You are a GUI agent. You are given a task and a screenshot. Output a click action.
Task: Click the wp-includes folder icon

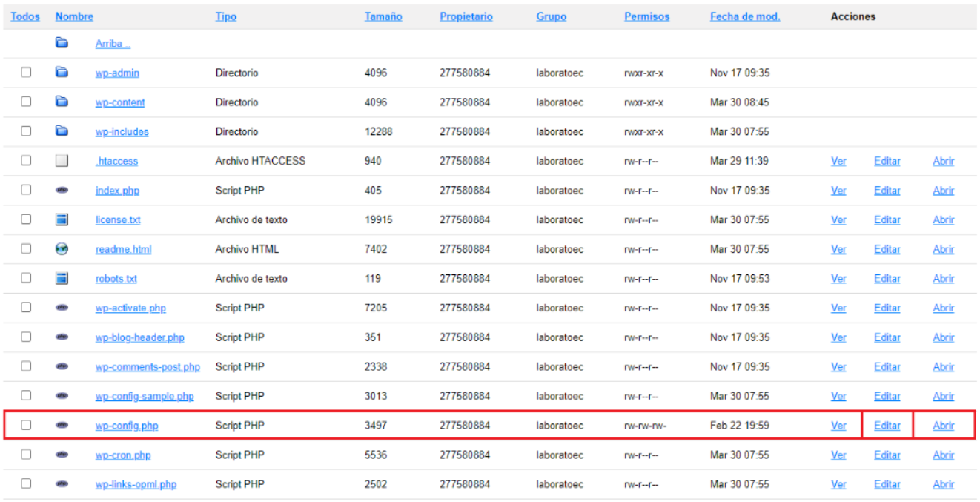[x=62, y=131]
